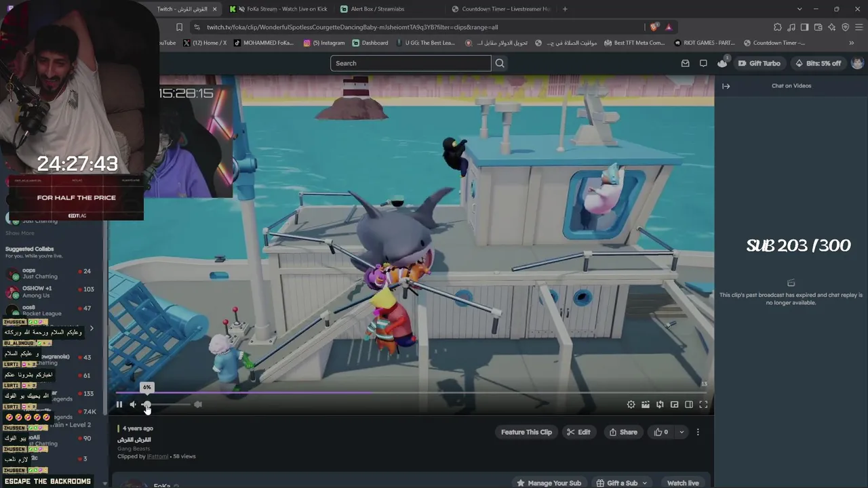
Task: Click the Watch live button
Action: 683,483
